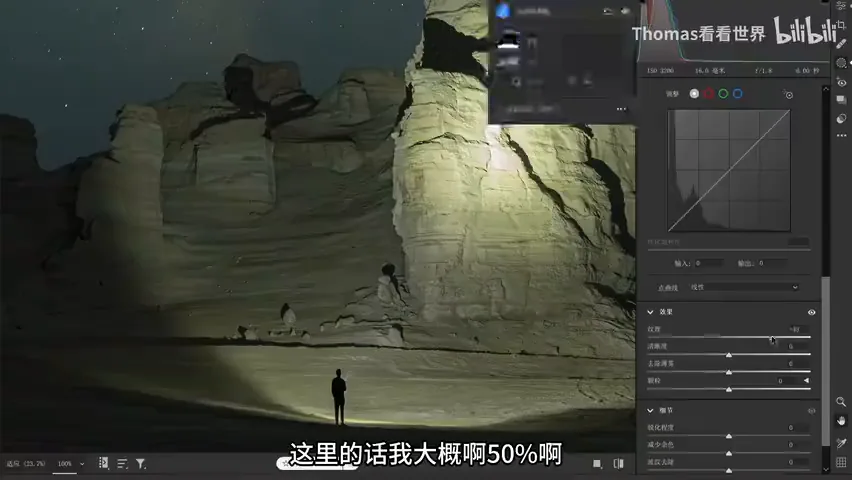Open the sort options icon in bottom bar
Screen dimensions: 852x480
click(x=122, y=464)
